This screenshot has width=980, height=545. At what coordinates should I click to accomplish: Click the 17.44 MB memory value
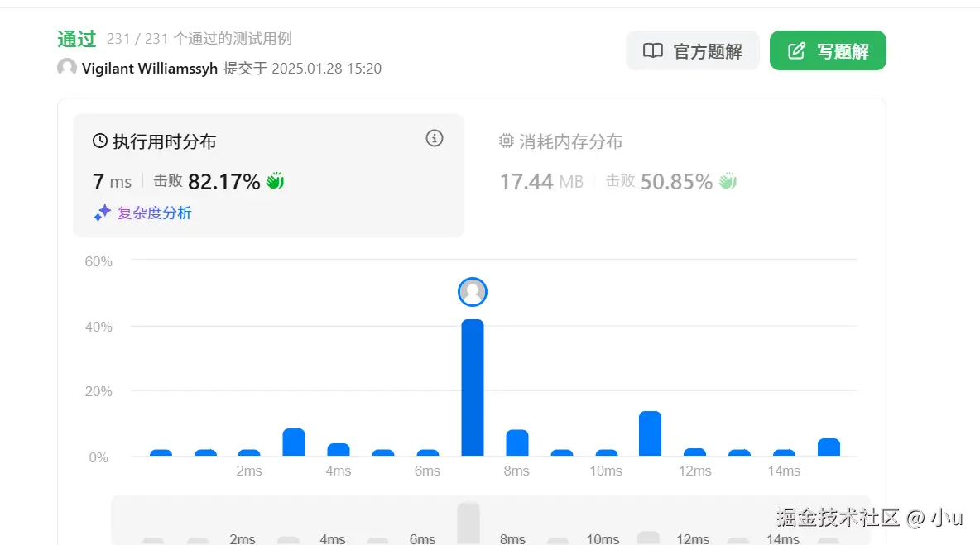click(x=541, y=182)
